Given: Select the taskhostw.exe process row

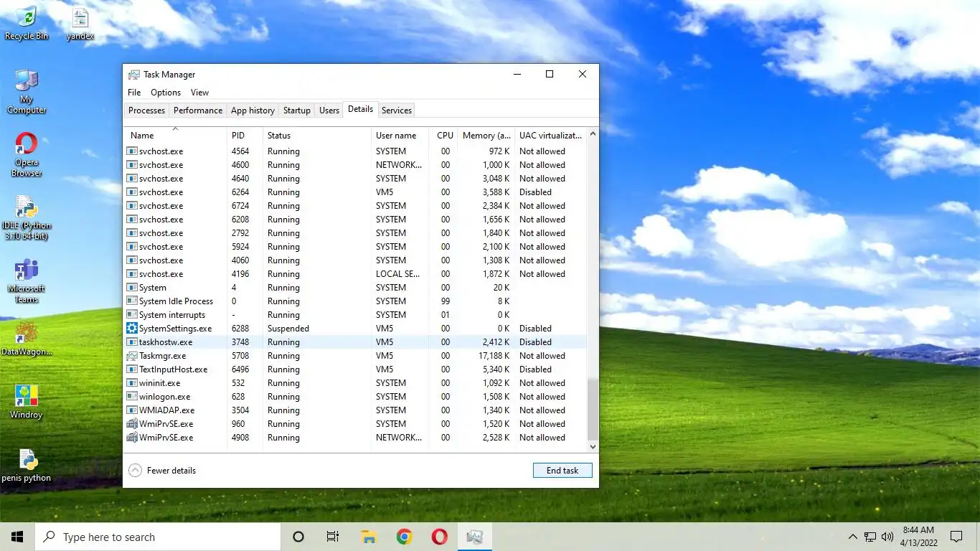Looking at the screenshot, I should (355, 342).
